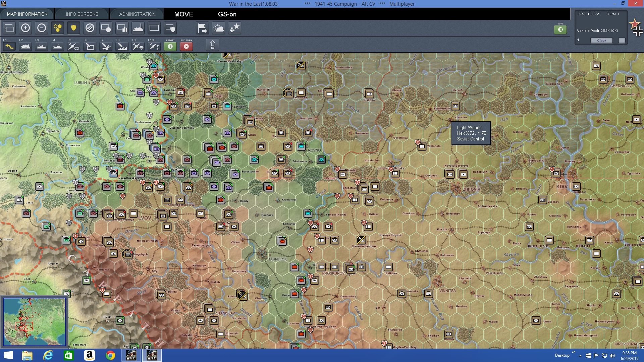
Task: Click the MOVE mode label
Action: point(183,14)
